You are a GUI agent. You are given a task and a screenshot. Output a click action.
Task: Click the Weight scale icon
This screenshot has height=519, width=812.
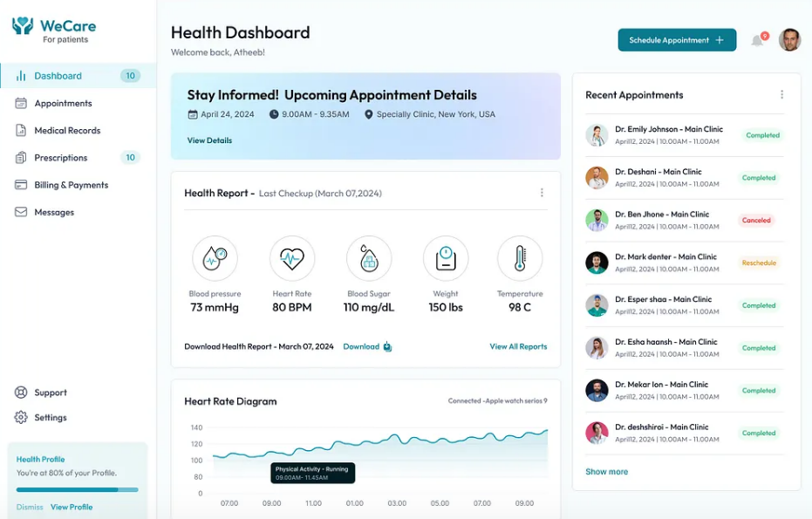(x=445, y=257)
